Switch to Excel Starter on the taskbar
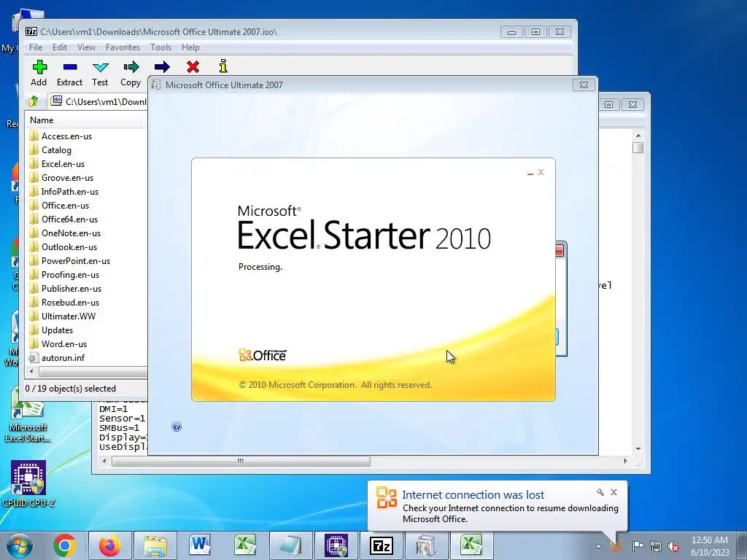Viewport: 747px width, 560px height. [471, 545]
